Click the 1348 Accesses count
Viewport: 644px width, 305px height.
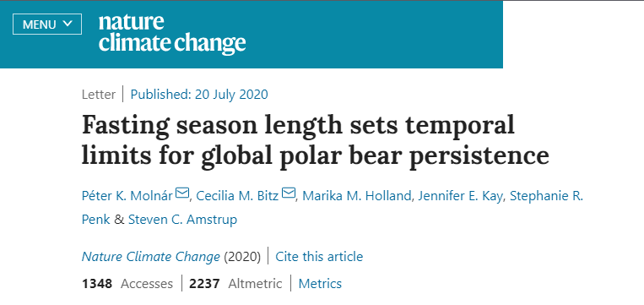[x=127, y=284]
